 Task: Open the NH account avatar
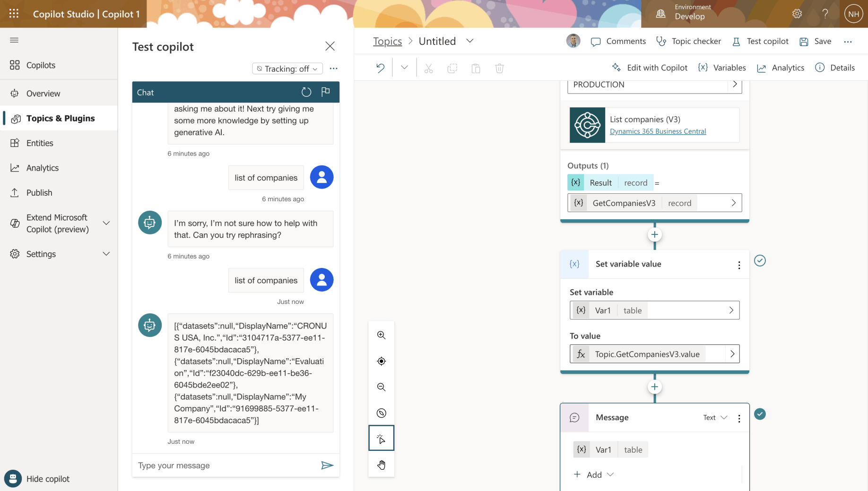click(x=854, y=14)
